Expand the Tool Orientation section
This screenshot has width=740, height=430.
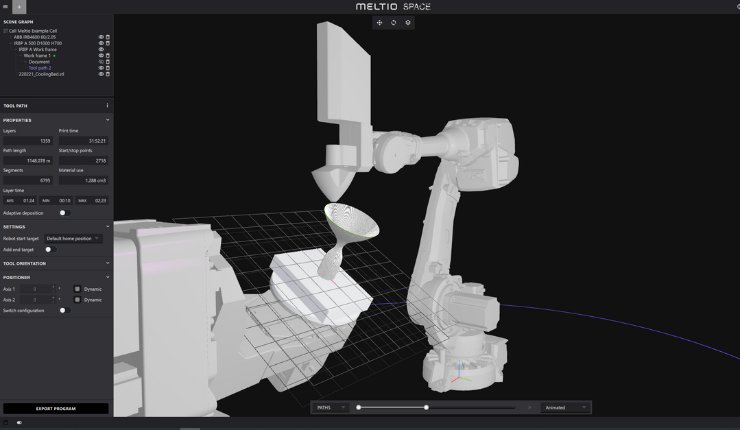coord(56,263)
